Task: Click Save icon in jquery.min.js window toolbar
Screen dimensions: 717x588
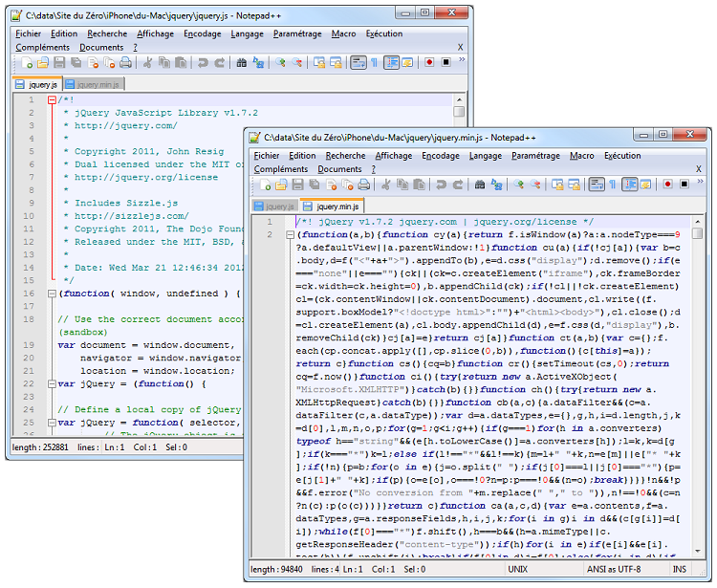Action: pyautogui.click(x=297, y=185)
